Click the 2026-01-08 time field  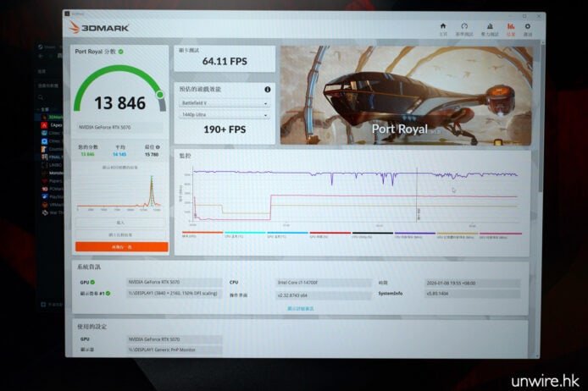click(473, 284)
